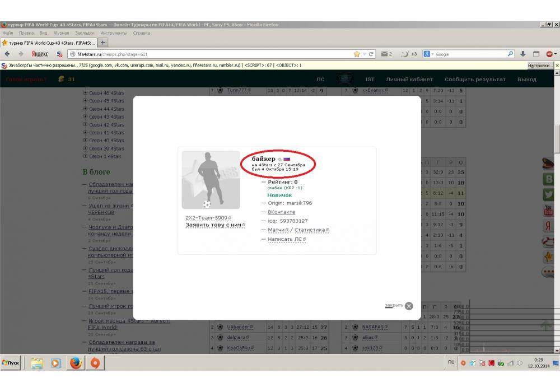Click the NoScript icon in notification bar
Screen dimensions: 560x392
4,66
